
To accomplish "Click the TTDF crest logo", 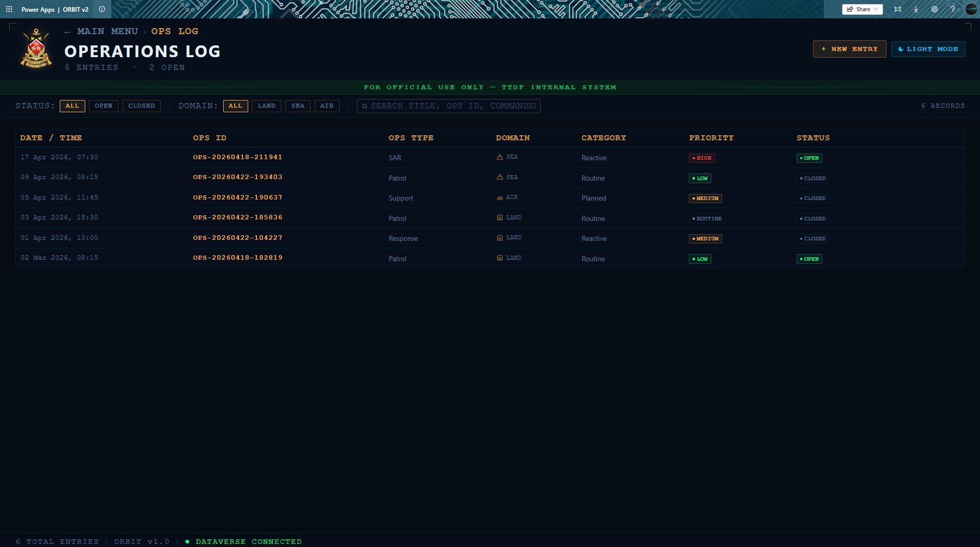I will (x=36, y=48).
